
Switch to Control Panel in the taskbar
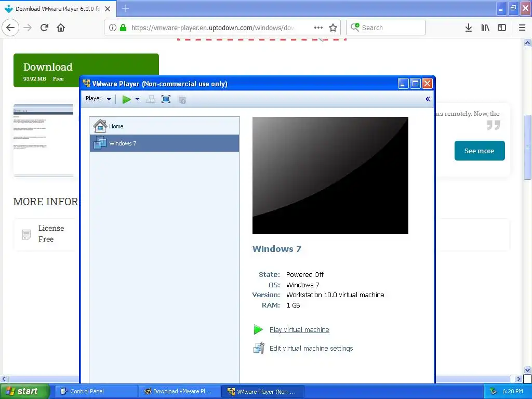coord(96,392)
